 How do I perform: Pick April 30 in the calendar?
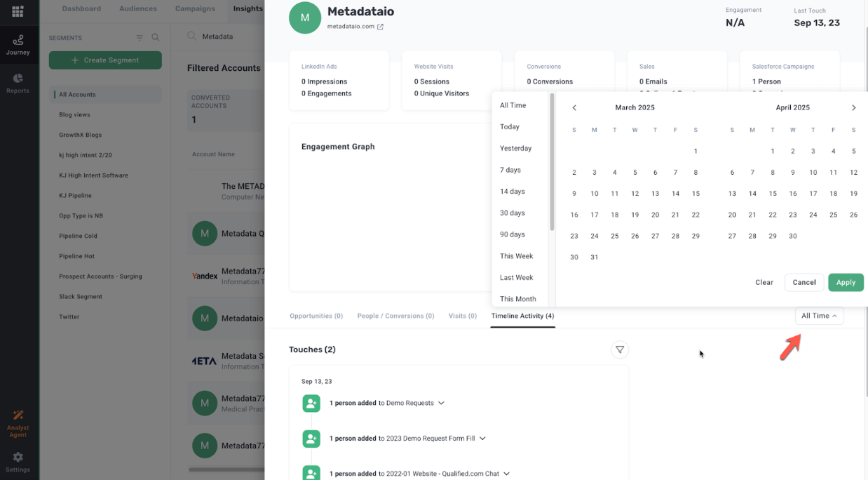[x=793, y=236]
